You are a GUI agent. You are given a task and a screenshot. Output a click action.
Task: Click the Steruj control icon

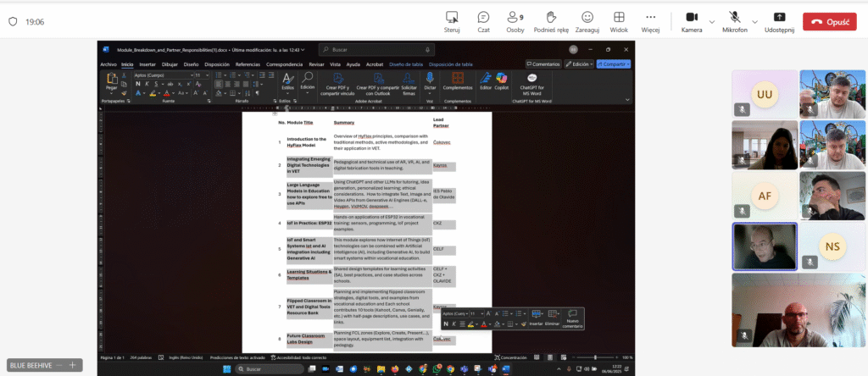coord(452,17)
